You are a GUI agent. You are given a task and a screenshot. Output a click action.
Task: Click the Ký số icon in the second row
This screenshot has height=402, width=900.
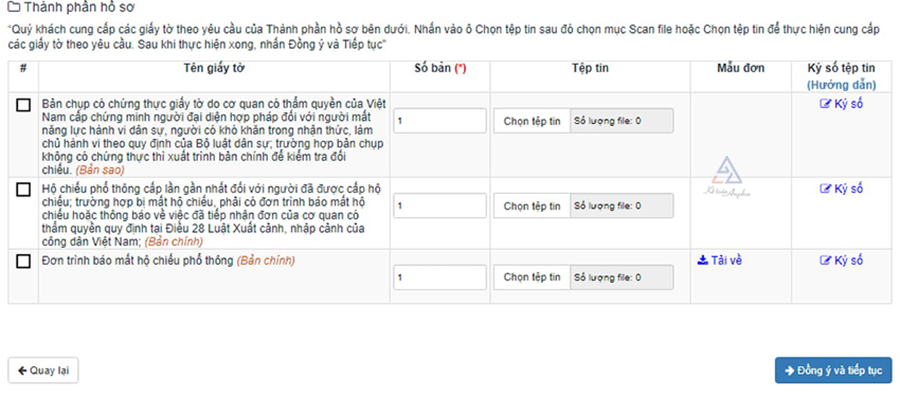pos(825,188)
